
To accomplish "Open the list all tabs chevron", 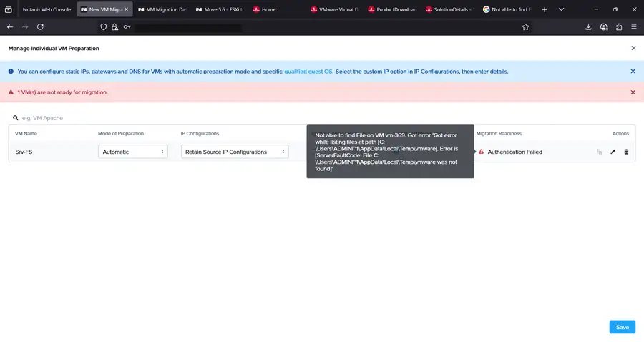I will point(561,9).
